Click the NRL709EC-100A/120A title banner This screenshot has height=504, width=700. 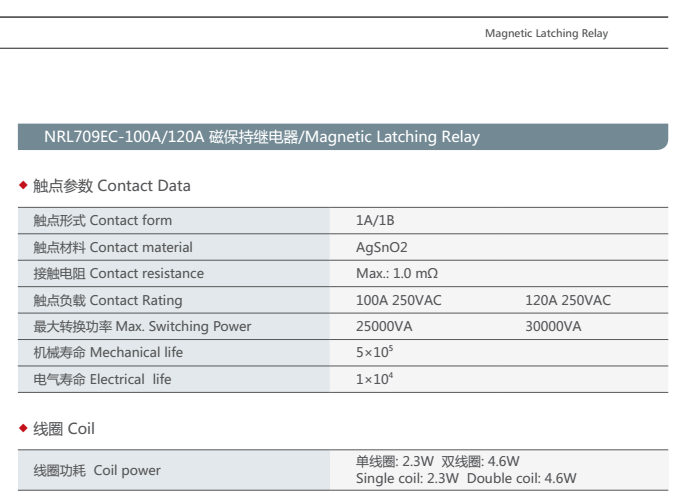(x=261, y=137)
